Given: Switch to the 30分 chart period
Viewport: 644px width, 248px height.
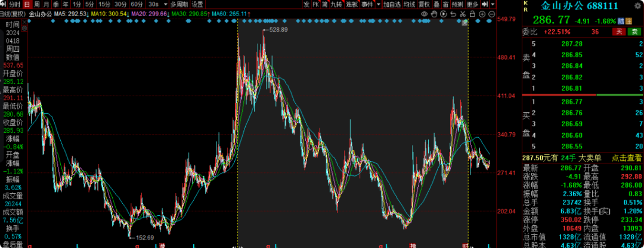Looking at the screenshot, I should pyautogui.click(x=120, y=4).
